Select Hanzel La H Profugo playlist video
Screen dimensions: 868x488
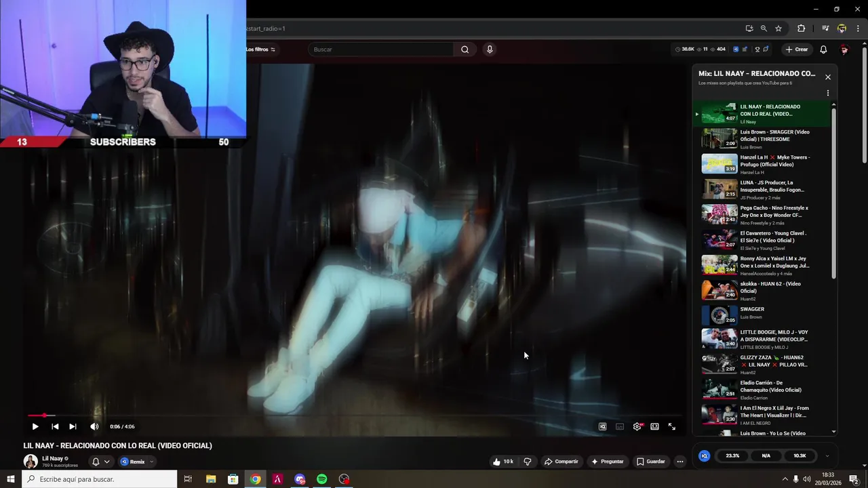pyautogui.click(x=762, y=164)
